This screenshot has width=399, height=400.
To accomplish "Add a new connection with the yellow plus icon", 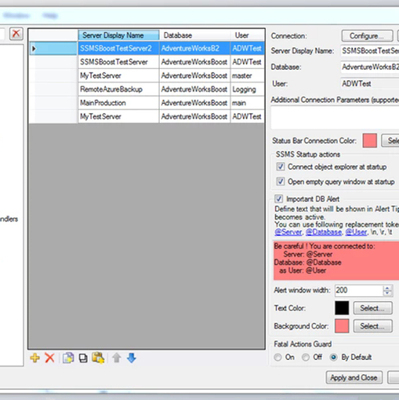I will point(35,358).
